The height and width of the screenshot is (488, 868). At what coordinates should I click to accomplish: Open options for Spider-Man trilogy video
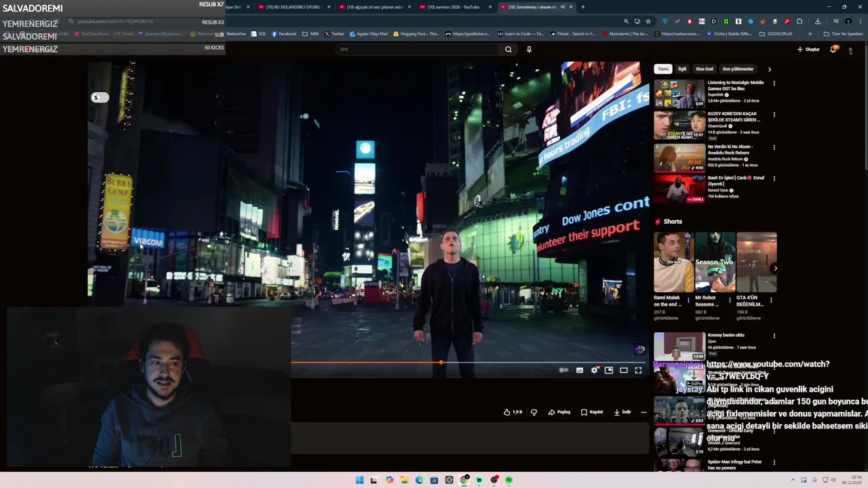774,462
